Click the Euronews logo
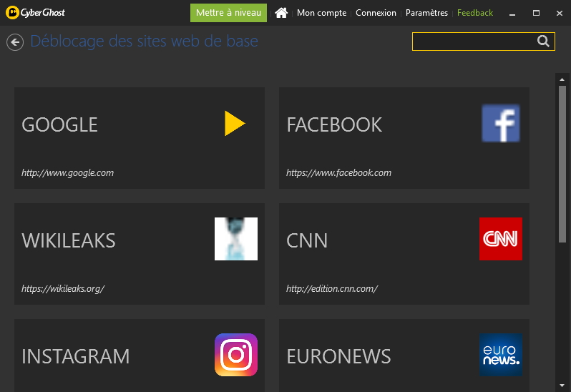Viewport: 571px width, 392px height. tap(501, 355)
